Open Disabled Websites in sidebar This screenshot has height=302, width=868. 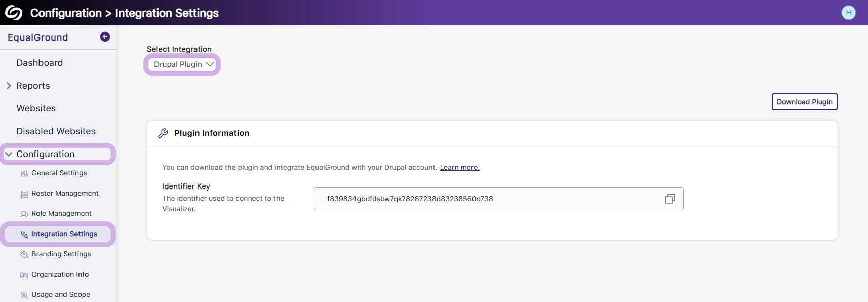pos(56,131)
